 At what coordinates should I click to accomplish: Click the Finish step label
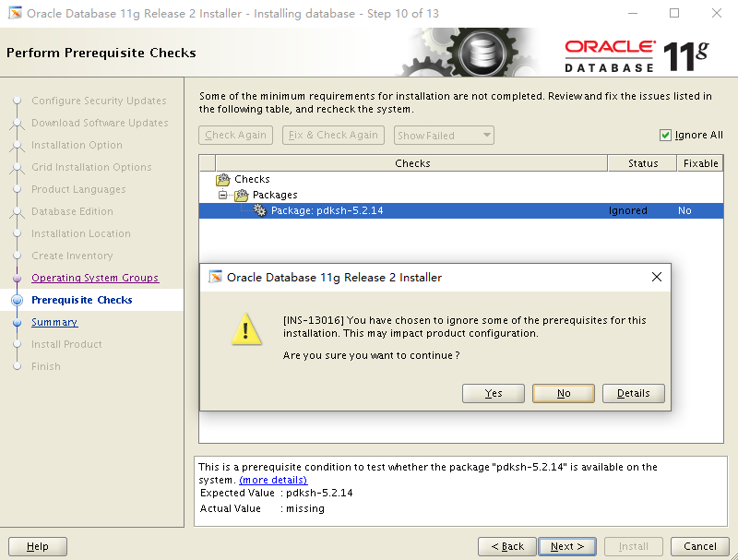tap(45, 366)
